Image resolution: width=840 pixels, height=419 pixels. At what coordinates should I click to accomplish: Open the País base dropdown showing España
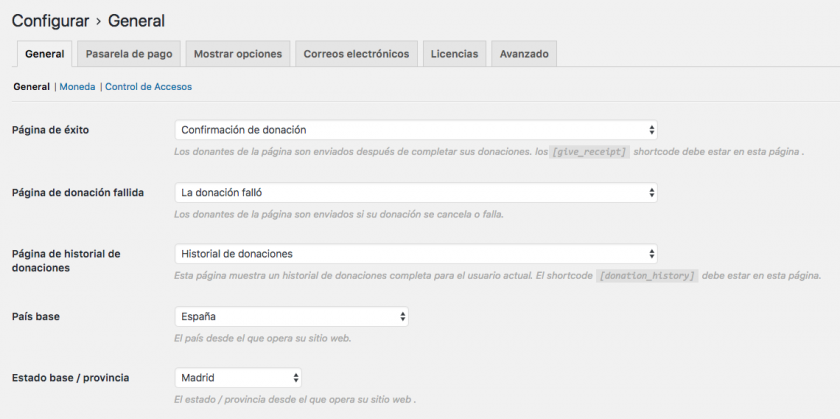pyautogui.click(x=291, y=316)
